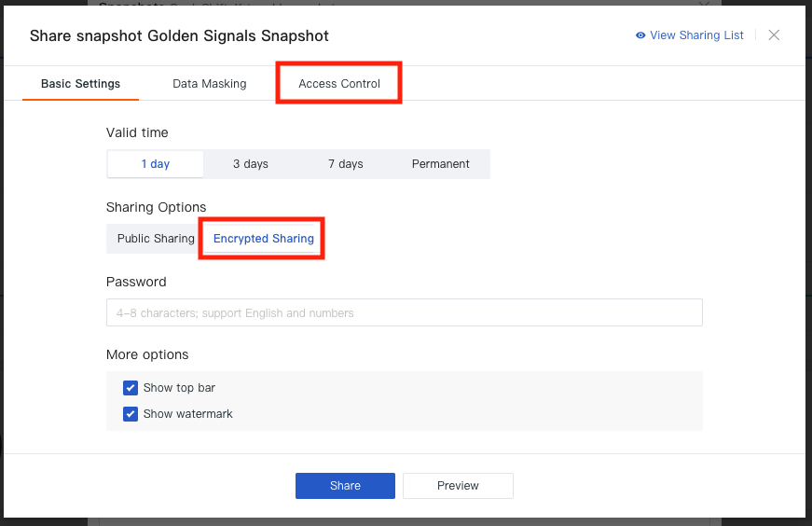Click the Valid time label
Screen dimensions: 812x526
click(x=137, y=132)
